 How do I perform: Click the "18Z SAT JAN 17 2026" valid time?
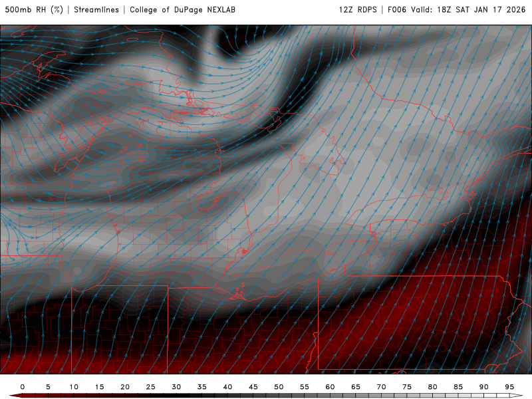481,9
